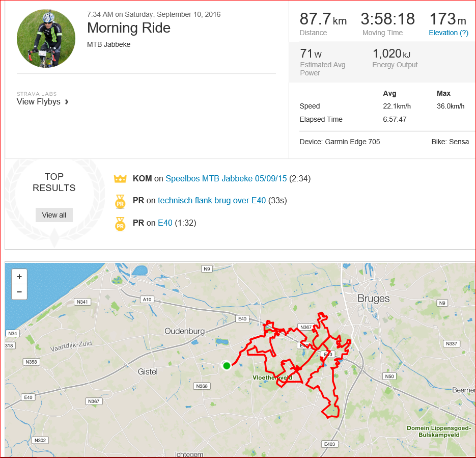Viewport: 476px width, 458px height.
Task: Click the KOM crown icon
Action: tap(120, 179)
